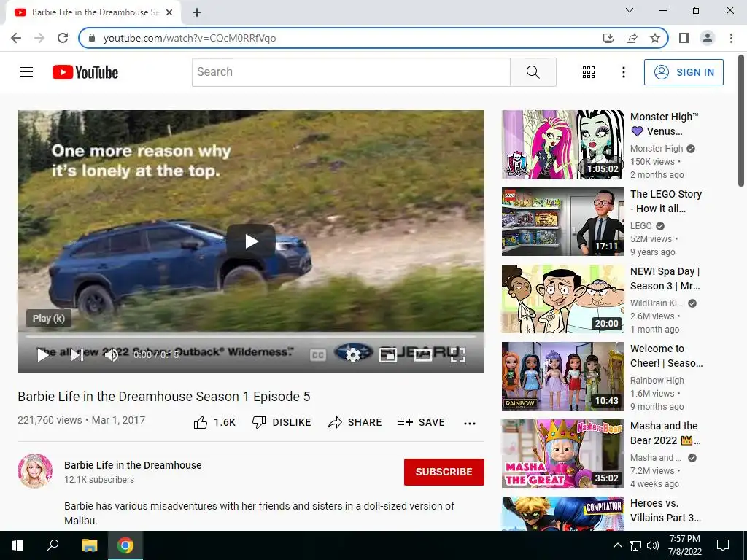
Task: Click the install app icon in address bar
Action: point(608,38)
